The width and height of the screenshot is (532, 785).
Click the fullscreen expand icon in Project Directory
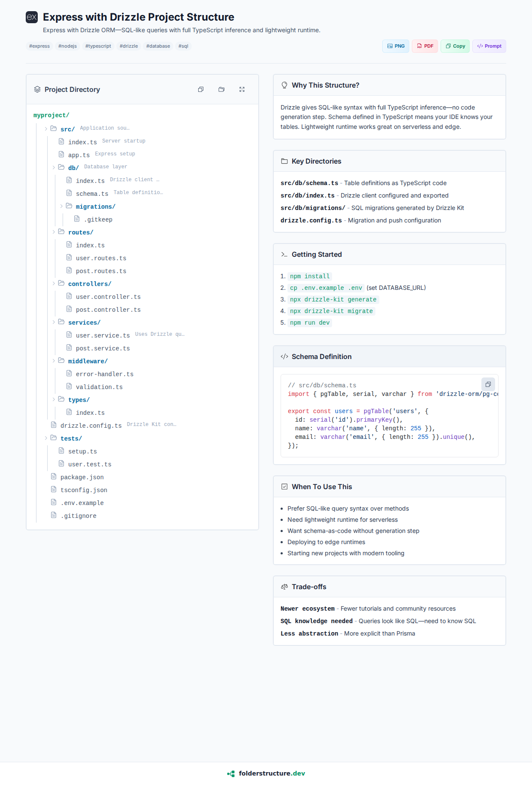pos(242,89)
